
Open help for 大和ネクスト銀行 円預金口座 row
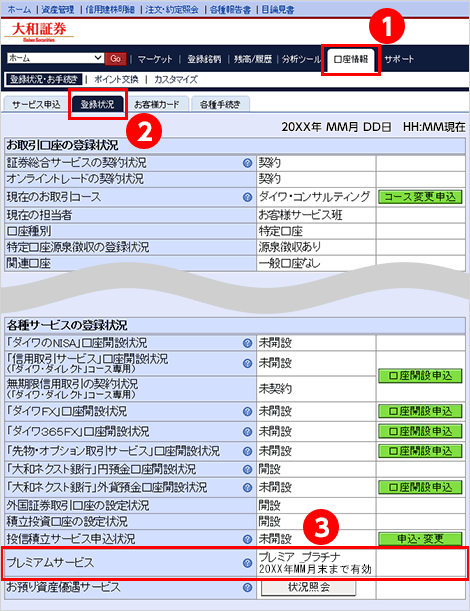(247, 469)
